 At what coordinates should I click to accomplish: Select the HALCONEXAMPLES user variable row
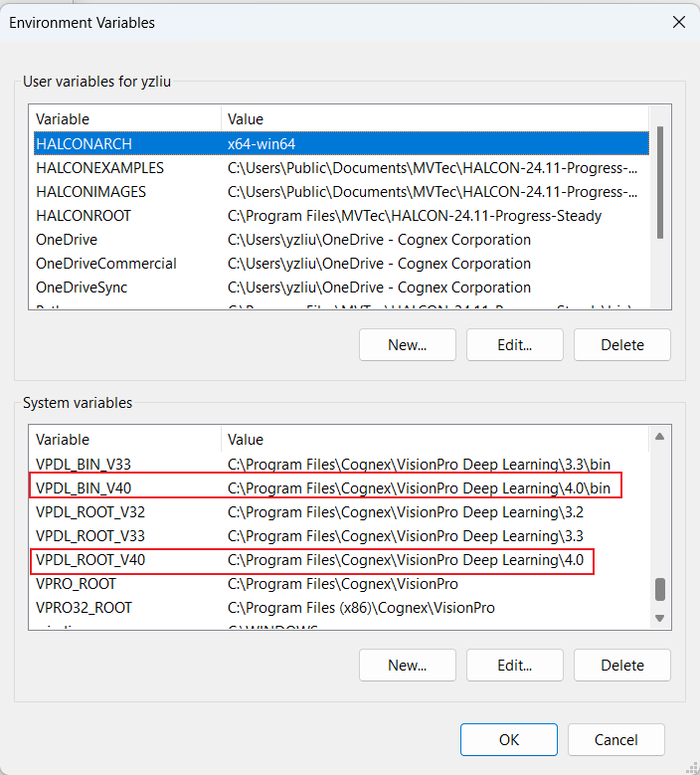tap(99, 168)
